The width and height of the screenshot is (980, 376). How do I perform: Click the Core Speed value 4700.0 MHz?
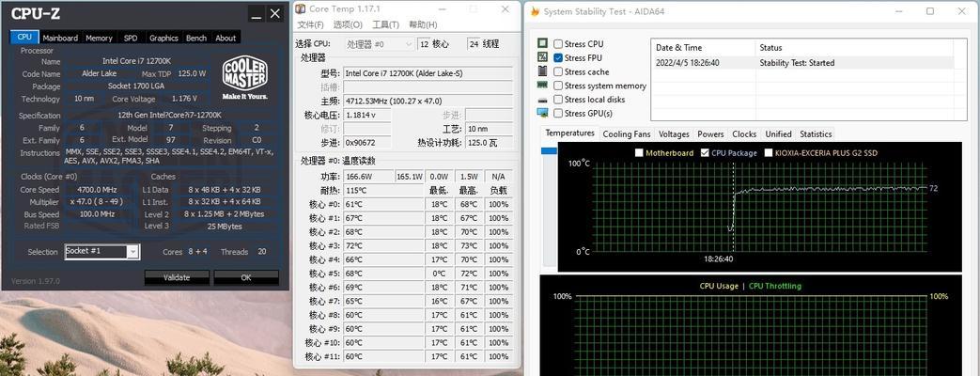(x=98, y=190)
